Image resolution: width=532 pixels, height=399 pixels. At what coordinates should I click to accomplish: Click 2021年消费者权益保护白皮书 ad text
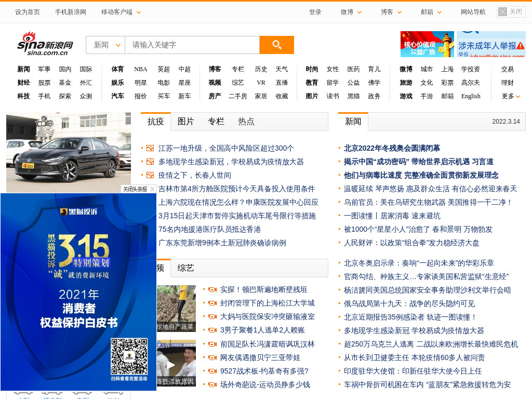point(79,309)
